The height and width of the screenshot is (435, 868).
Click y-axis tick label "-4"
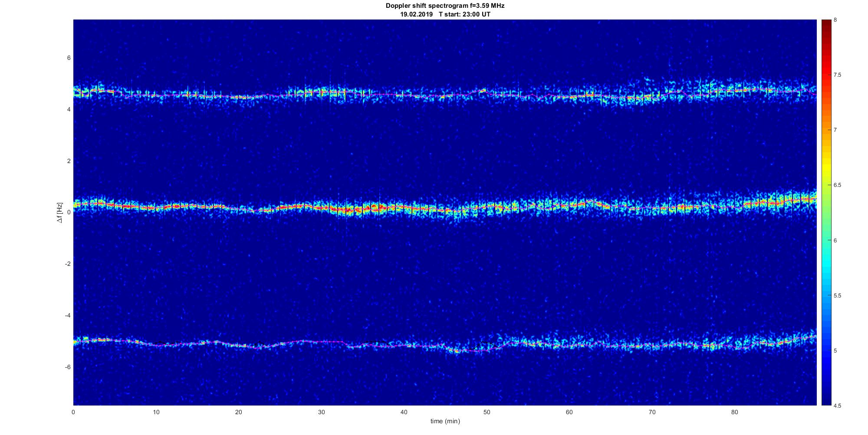[x=68, y=315]
